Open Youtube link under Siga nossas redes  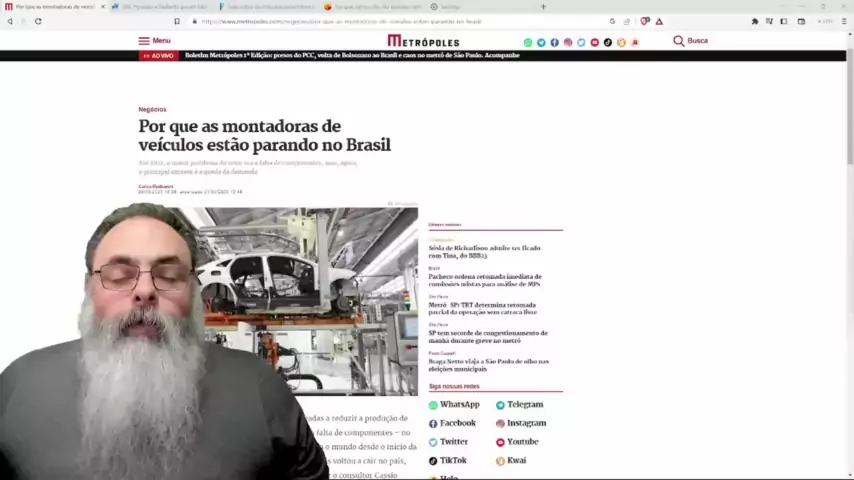coord(522,442)
